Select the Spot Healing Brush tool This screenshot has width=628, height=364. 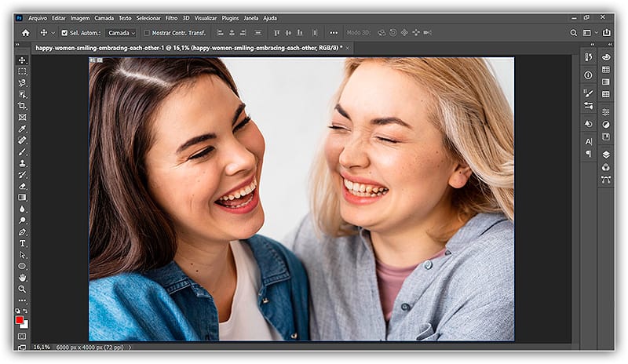[22, 140]
